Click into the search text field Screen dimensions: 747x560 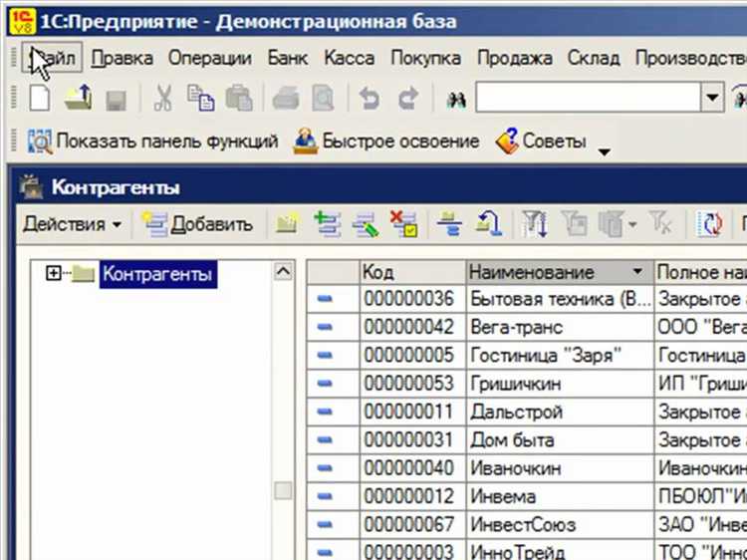click(588, 98)
